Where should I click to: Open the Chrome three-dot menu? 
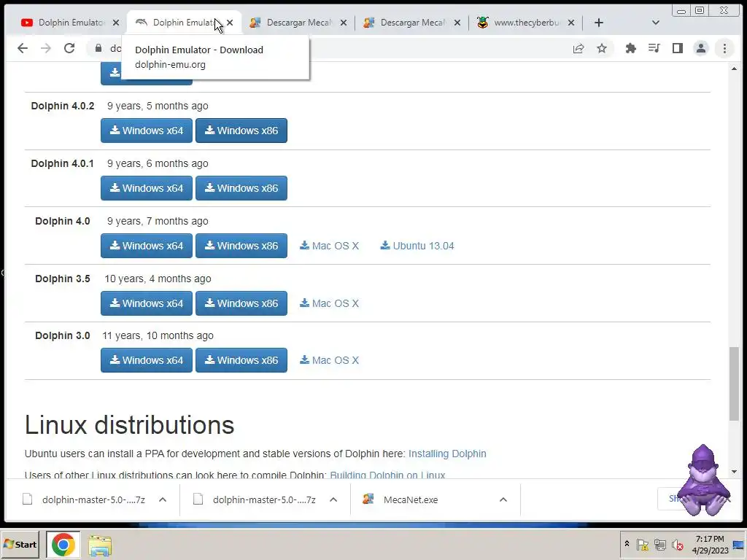[x=724, y=48]
